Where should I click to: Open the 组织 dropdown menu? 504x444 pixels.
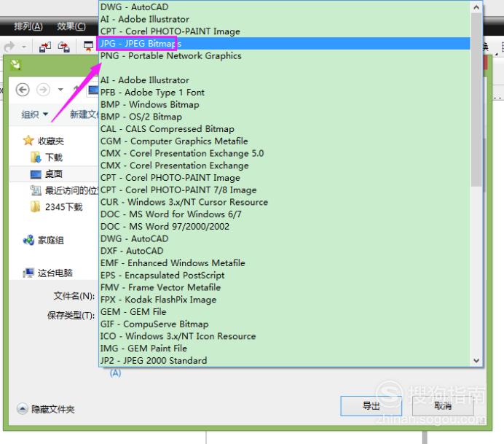click(35, 114)
